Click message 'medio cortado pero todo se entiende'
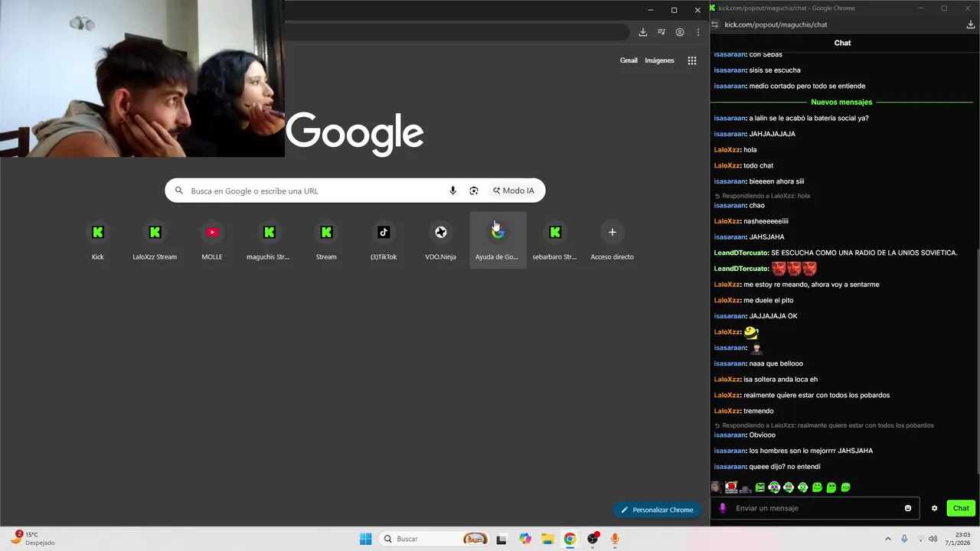Screen dimensions: 980x551 807,86
